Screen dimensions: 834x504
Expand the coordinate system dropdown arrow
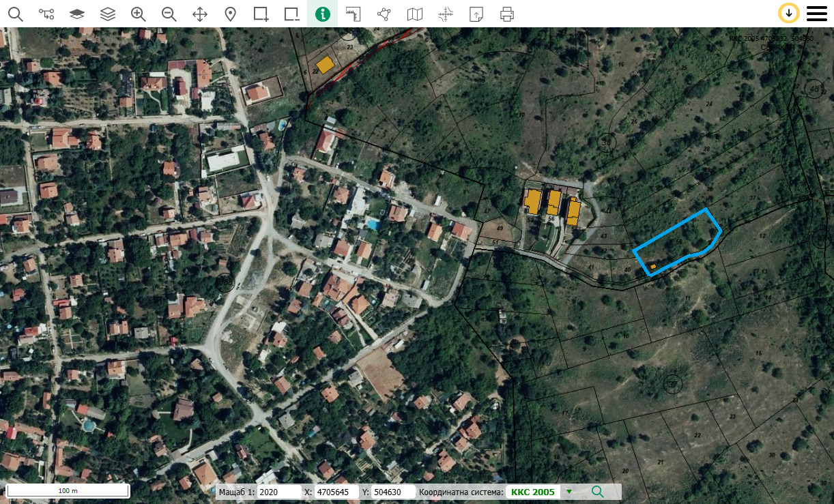(569, 492)
